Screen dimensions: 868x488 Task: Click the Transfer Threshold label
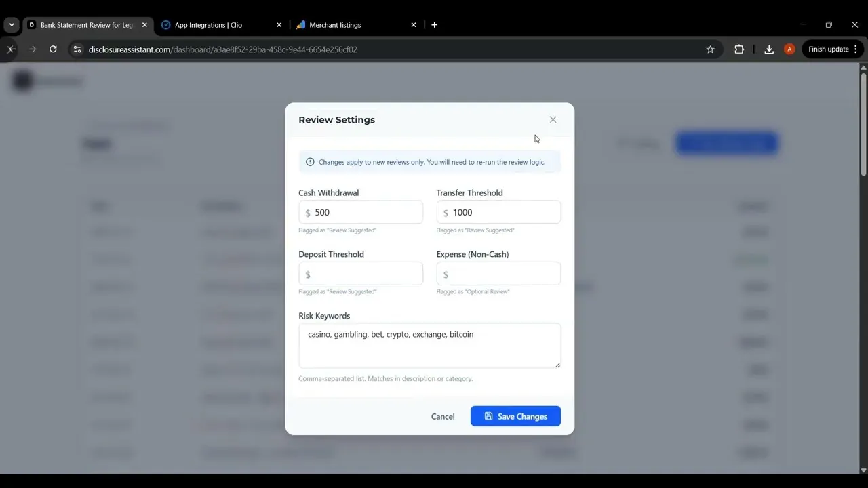(x=469, y=192)
